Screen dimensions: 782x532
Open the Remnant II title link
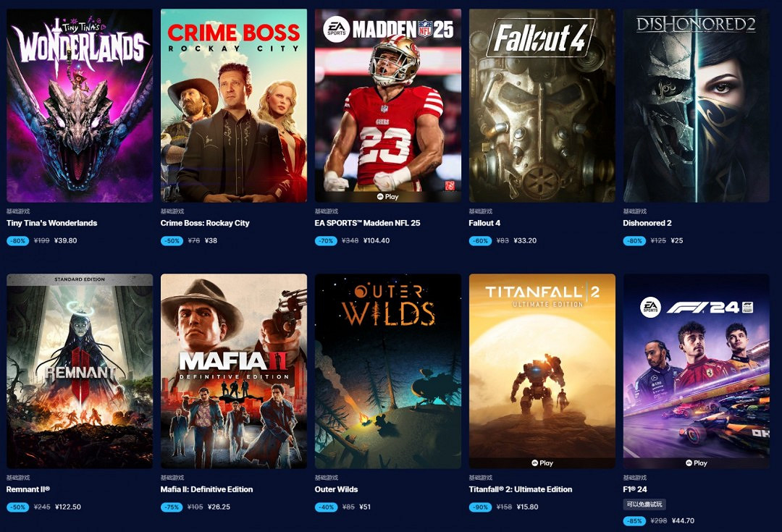(x=28, y=489)
